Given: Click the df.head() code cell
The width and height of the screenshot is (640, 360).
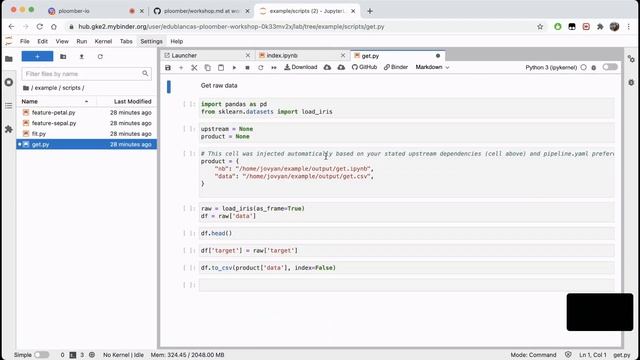Looking at the screenshot, I should click(x=407, y=233).
